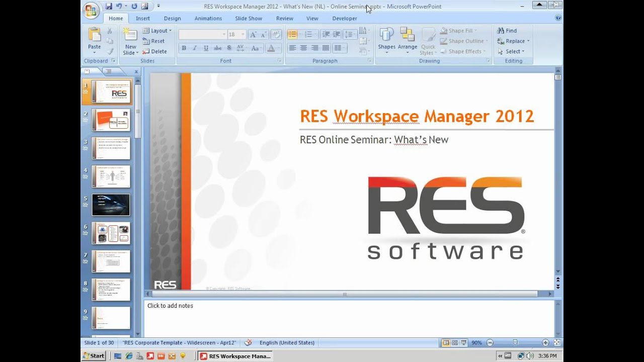Screen dimensions: 644x362
Task: Decrease list indent level
Action: point(326,35)
